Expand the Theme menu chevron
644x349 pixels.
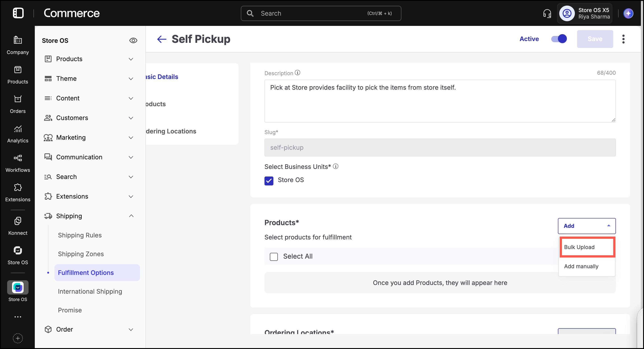point(131,79)
